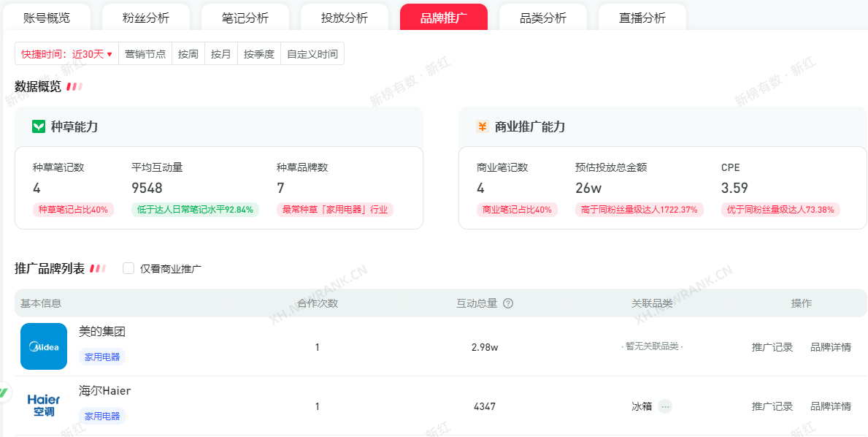
Task: Open 推广记录 for 美的集团
Action: click(x=772, y=347)
